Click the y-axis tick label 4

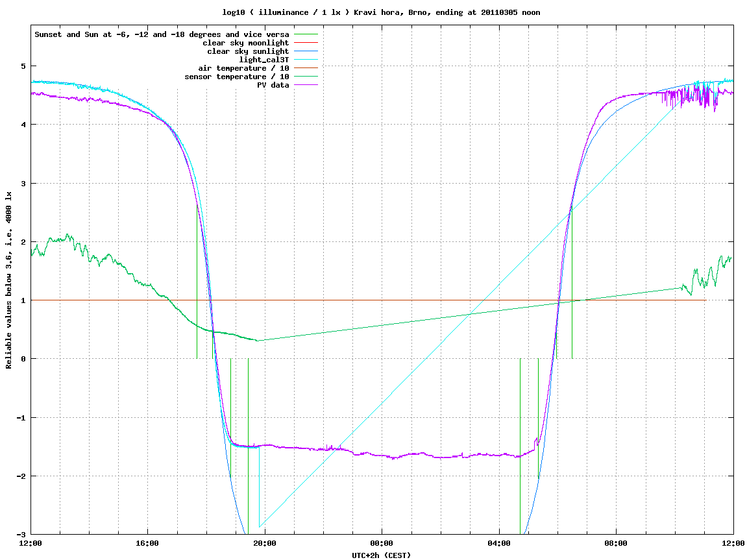coord(23,125)
